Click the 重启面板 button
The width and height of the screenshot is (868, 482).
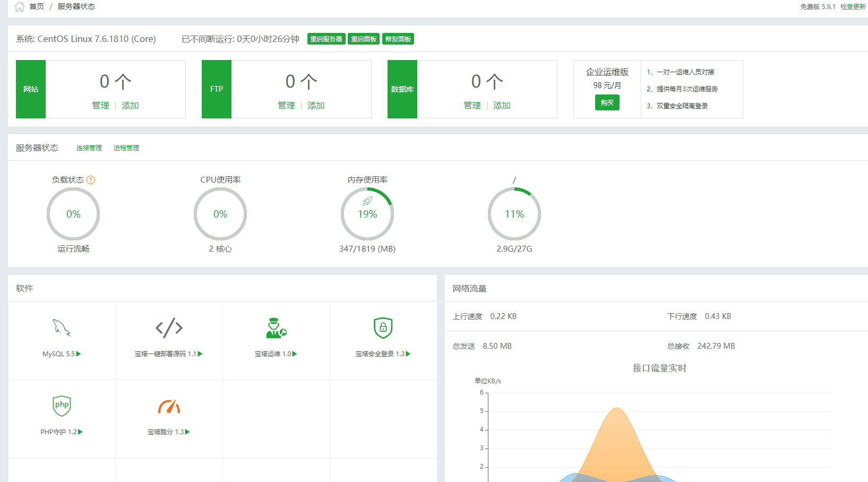[x=364, y=39]
